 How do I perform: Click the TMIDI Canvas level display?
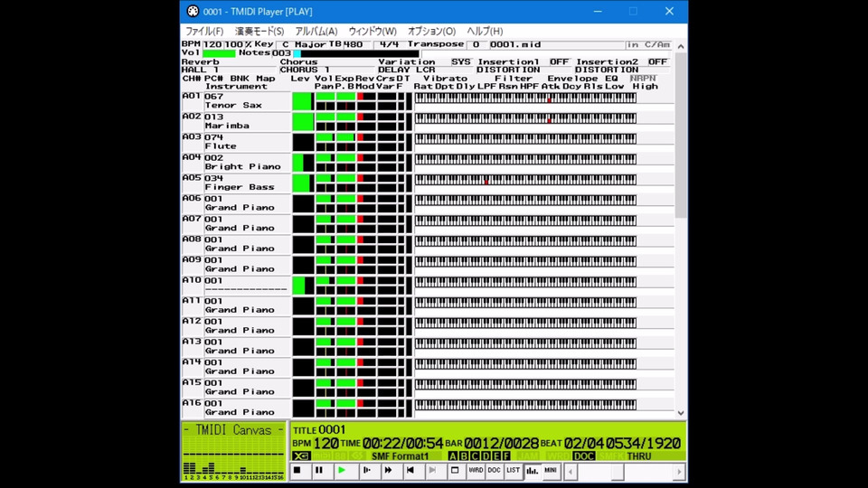pyautogui.click(x=233, y=452)
